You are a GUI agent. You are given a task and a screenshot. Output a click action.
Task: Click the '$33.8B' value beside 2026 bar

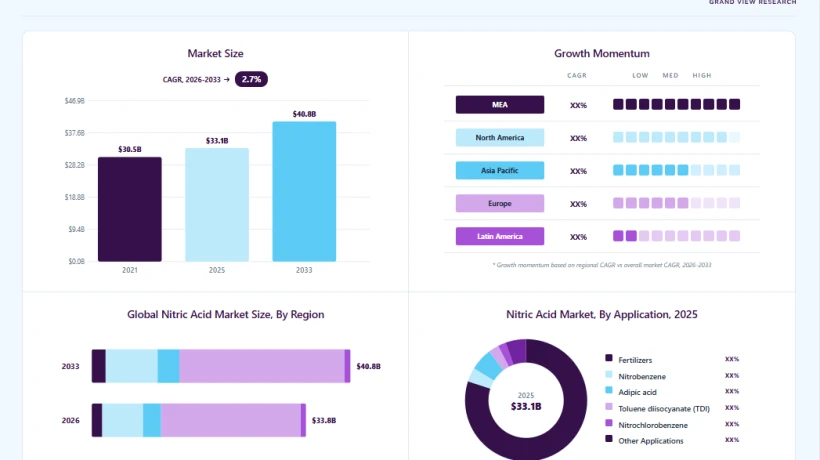pos(324,420)
